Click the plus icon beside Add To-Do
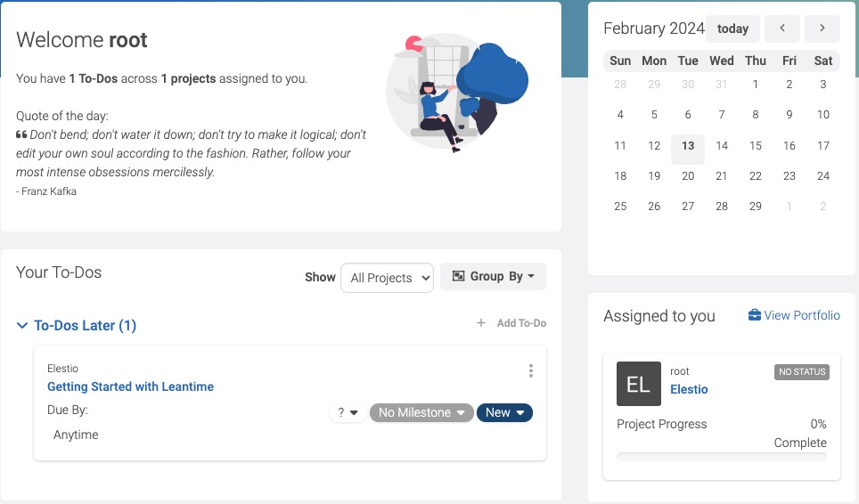 point(481,323)
